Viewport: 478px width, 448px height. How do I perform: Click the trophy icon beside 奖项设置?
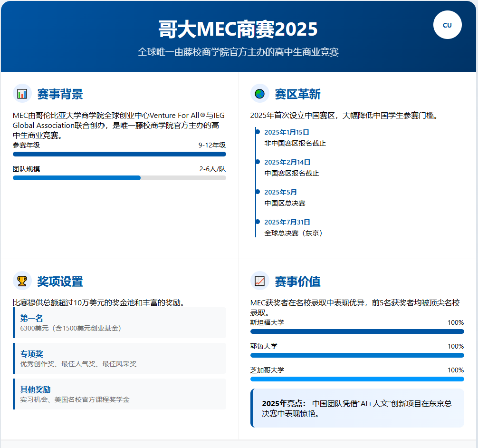(22, 281)
